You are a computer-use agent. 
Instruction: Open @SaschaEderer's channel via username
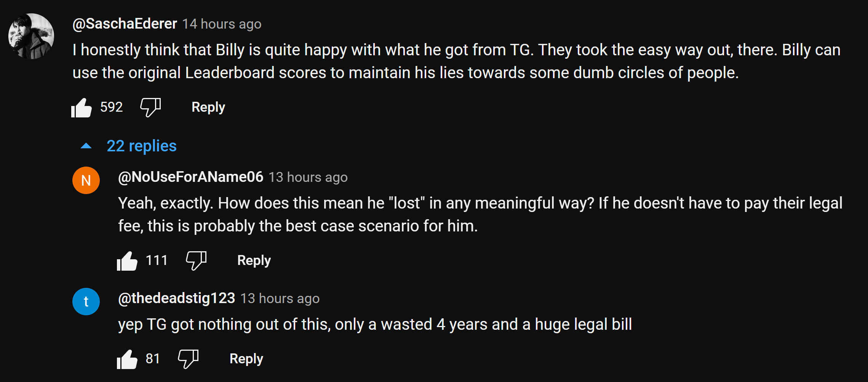tap(125, 24)
